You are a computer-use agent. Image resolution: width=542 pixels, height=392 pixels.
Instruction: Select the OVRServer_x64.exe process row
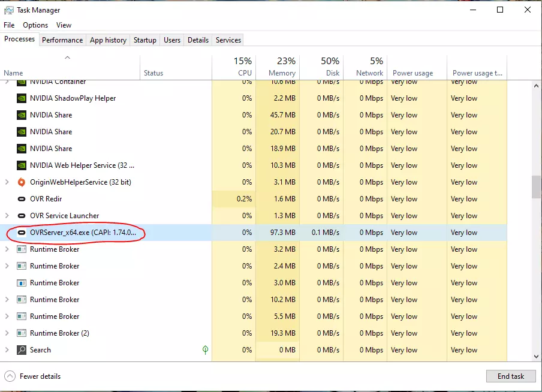[254, 233]
